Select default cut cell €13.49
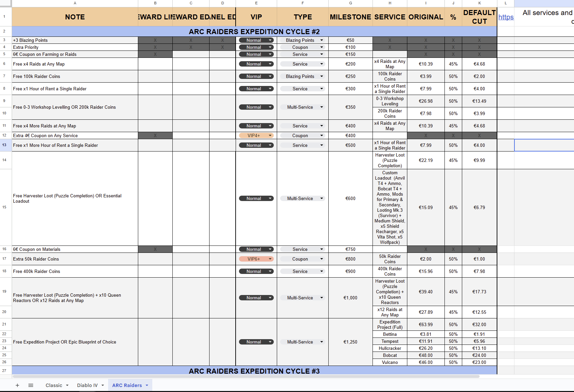The height and width of the screenshot is (392, 574). click(x=479, y=101)
